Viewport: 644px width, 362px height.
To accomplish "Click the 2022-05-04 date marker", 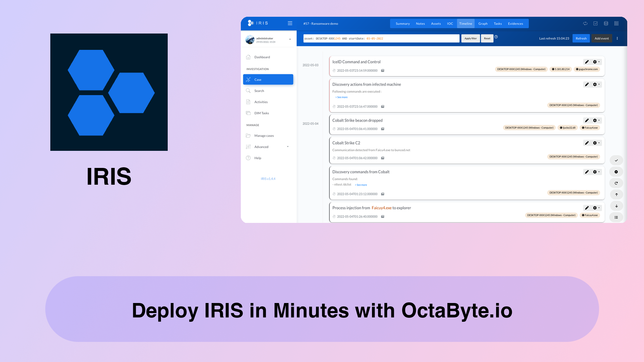I will pos(310,124).
